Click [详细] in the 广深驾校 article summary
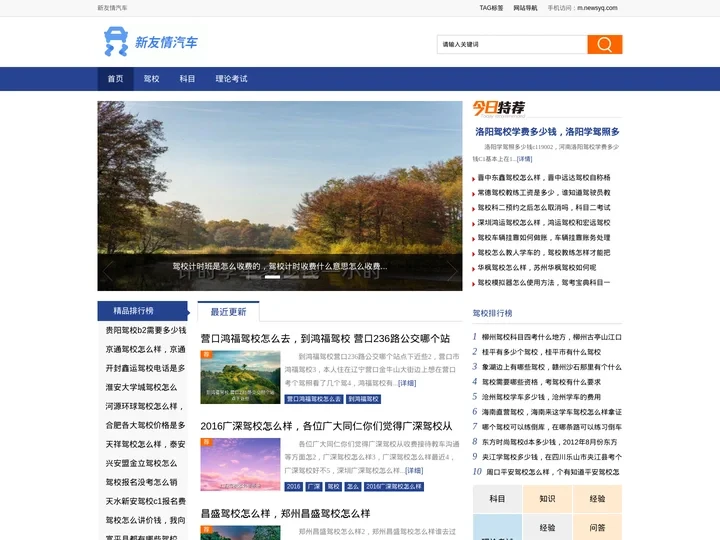720x540 pixels. tap(414, 471)
